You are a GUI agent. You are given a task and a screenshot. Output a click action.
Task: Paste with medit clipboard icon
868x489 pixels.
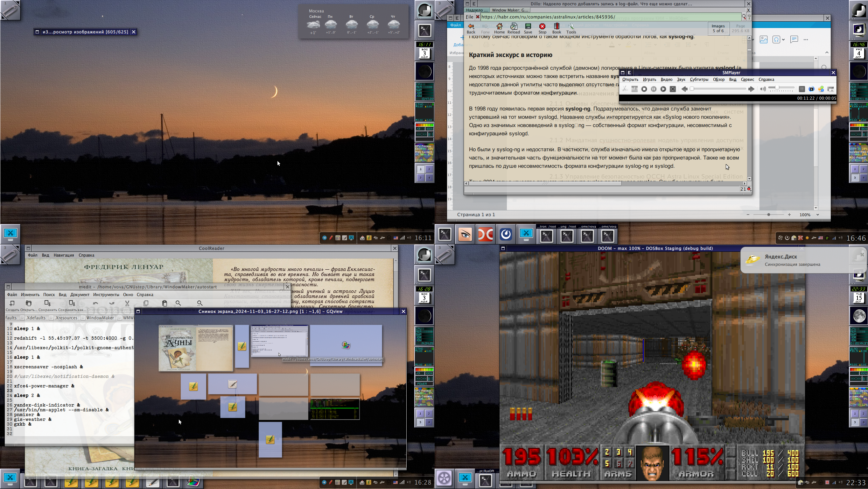(x=164, y=303)
